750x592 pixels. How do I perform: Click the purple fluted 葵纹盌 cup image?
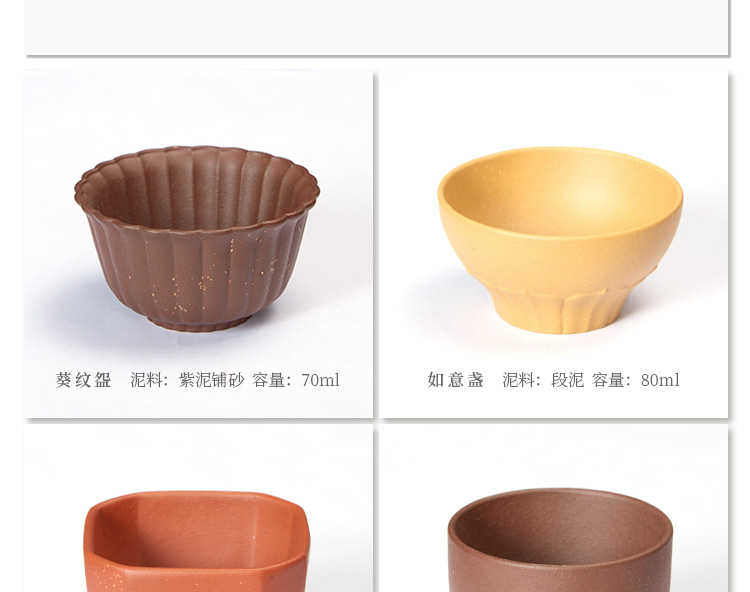197,239
